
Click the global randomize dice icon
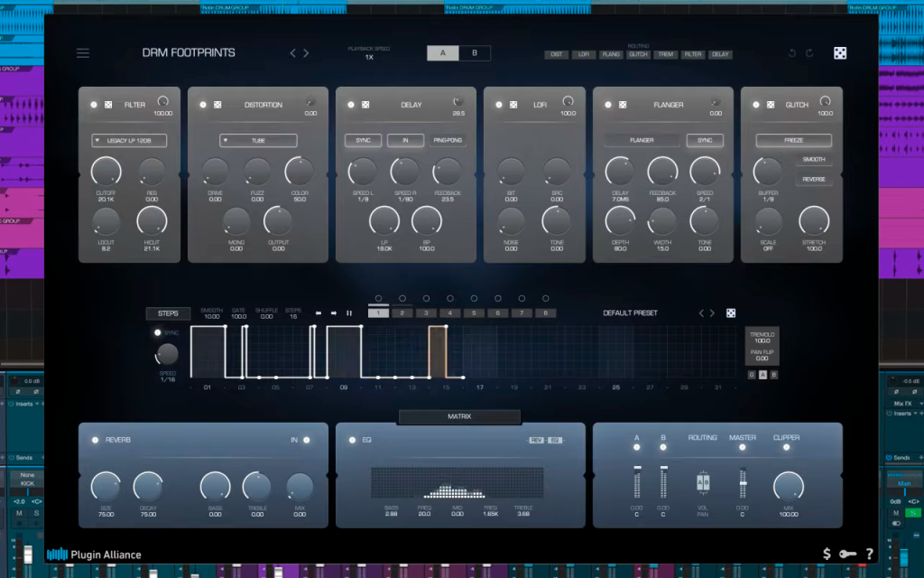click(x=840, y=53)
